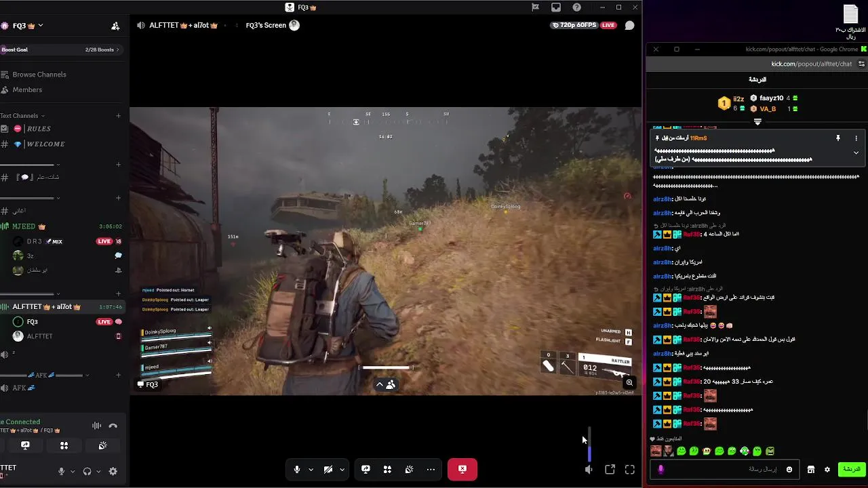This screenshot has width=868, height=488.
Task: Open emoji picker in the Kick chat input
Action: (789, 469)
